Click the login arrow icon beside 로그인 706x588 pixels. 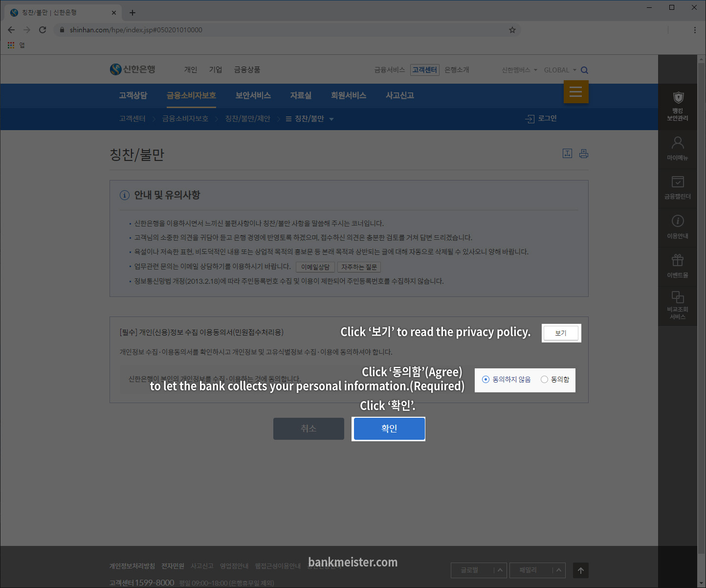pos(530,119)
